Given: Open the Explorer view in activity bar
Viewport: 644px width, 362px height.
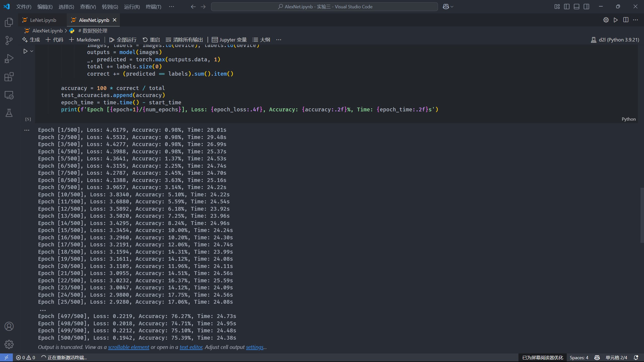Looking at the screenshot, I should coord(9,22).
